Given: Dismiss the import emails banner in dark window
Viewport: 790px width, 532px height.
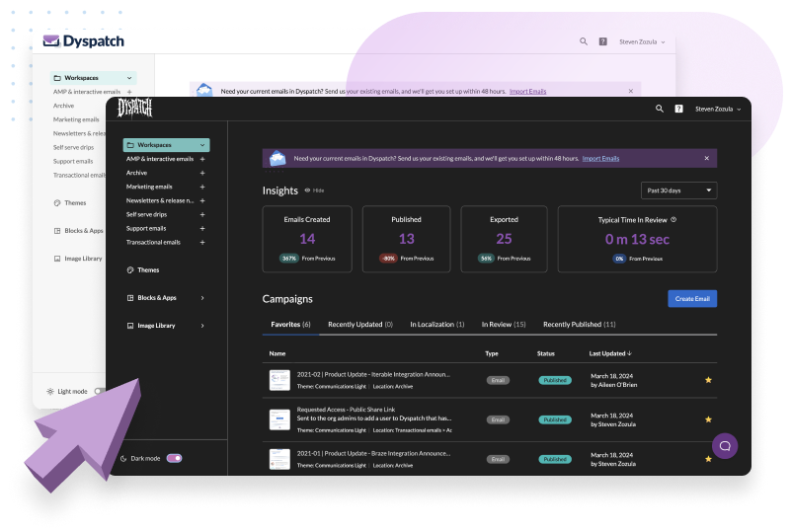Looking at the screenshot, I should (706, 158).
